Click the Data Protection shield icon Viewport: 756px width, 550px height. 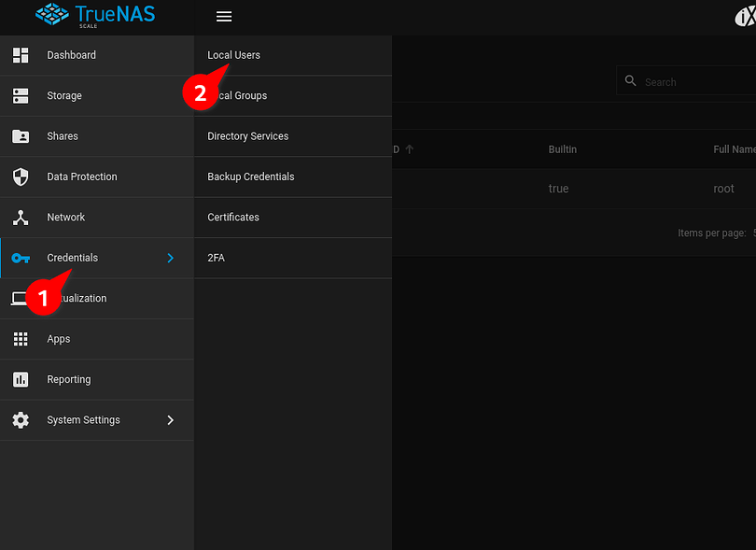coord(21,176)
